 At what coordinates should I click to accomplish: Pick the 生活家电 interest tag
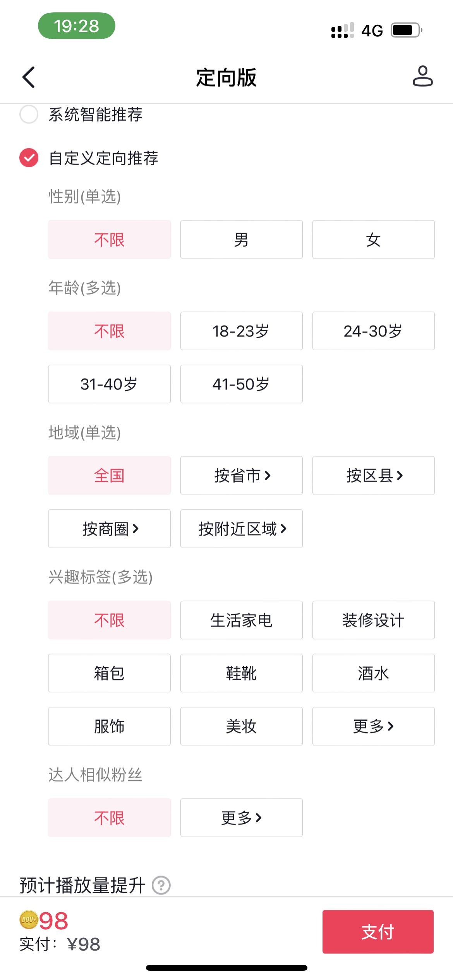coord(241,620)
